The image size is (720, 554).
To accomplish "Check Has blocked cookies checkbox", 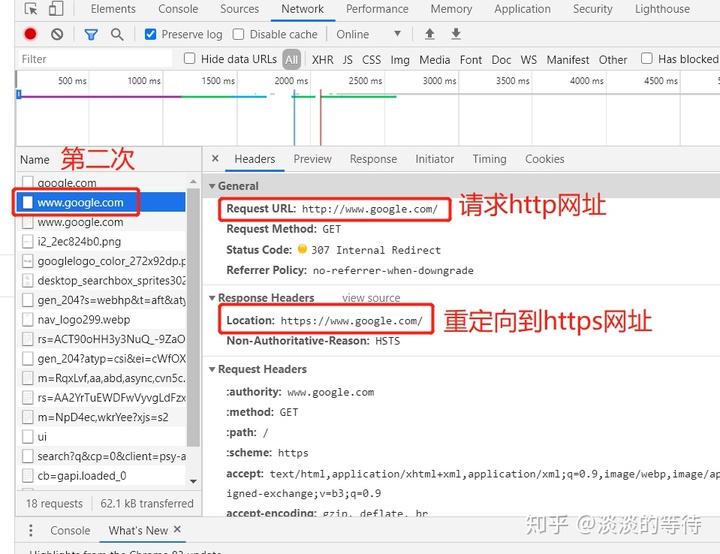I will pos(647,58).
